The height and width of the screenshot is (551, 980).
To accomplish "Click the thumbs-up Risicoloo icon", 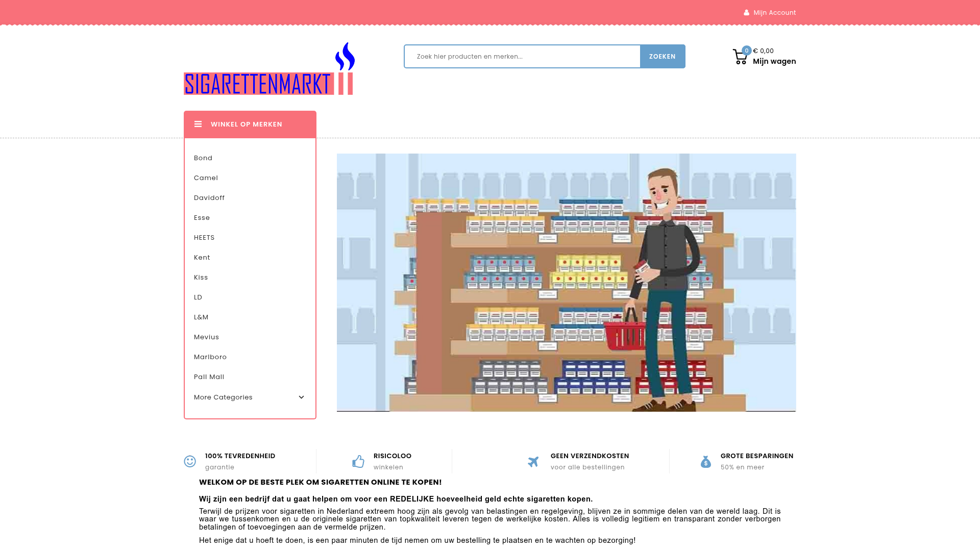I will coord(358,461).
